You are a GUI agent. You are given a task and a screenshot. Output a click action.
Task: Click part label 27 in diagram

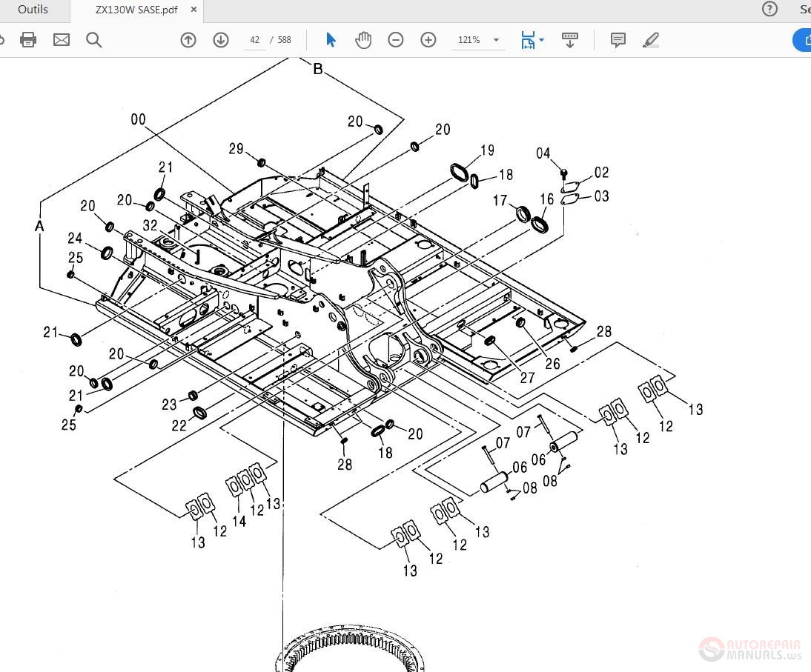tap(527, 379)
